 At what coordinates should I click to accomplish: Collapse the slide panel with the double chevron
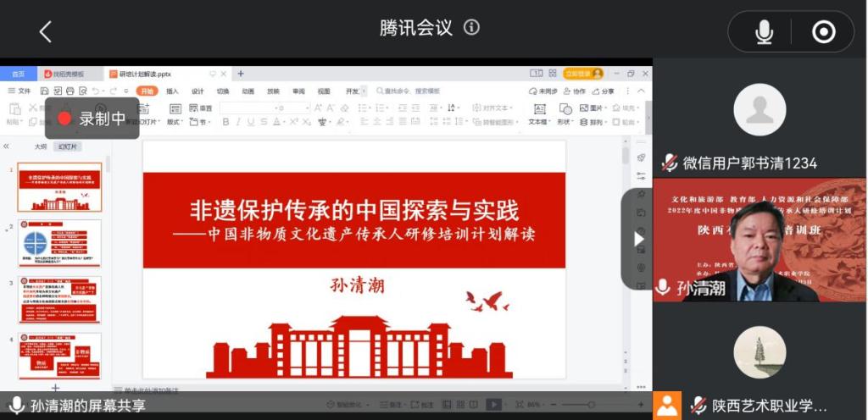(x=7, y=146)
